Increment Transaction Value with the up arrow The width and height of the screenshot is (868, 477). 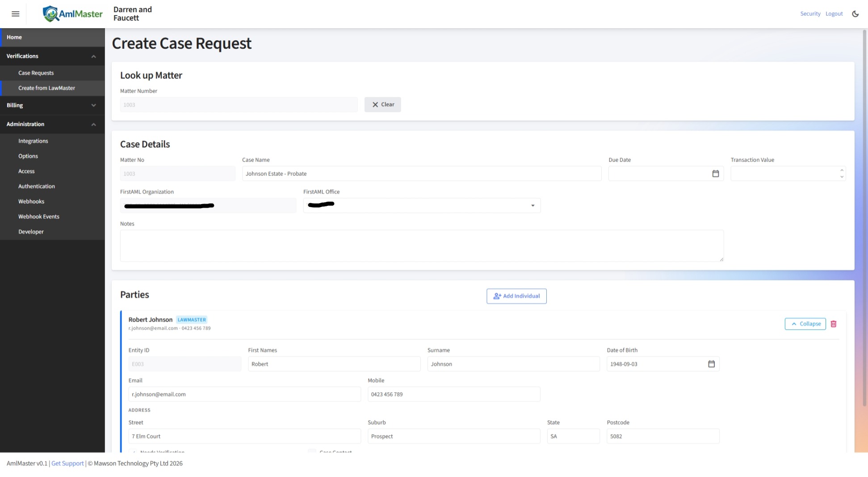coord(842,171)
